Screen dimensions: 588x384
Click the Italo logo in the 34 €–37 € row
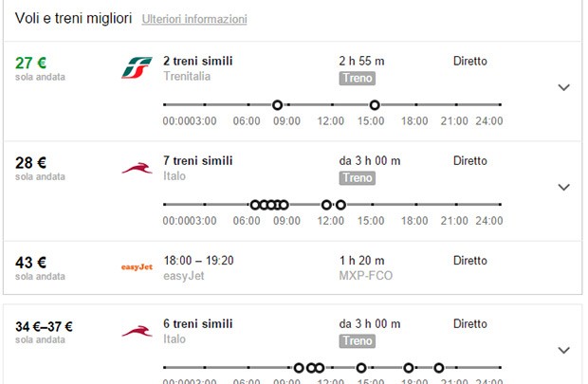pos(137,332)
